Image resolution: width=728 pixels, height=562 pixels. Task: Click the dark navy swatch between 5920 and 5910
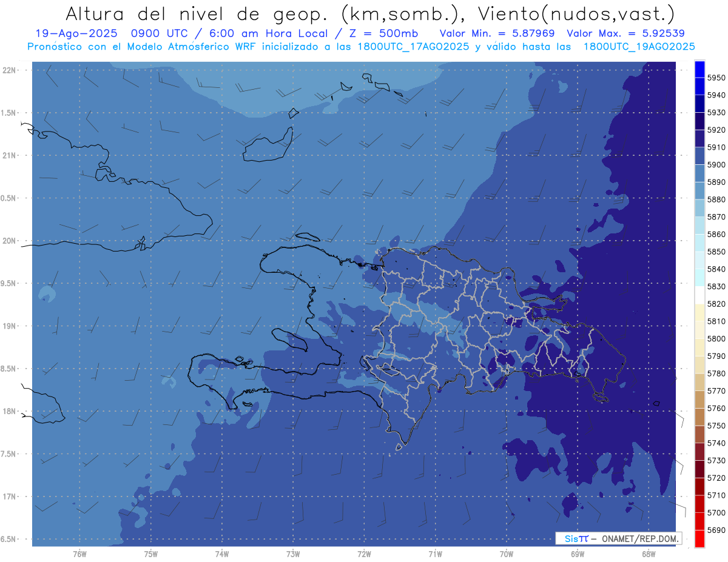tap(699, 138)
